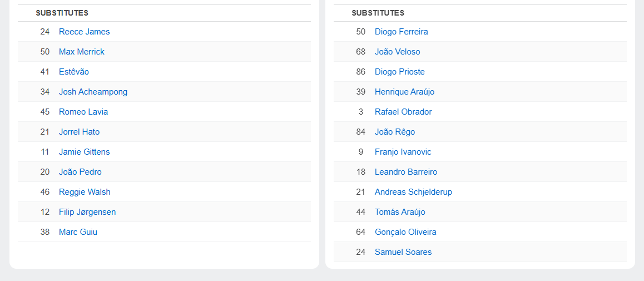Click Samuel Soares link
The width and height of the screenshot is (644, 281).
[x=403, y=252]
